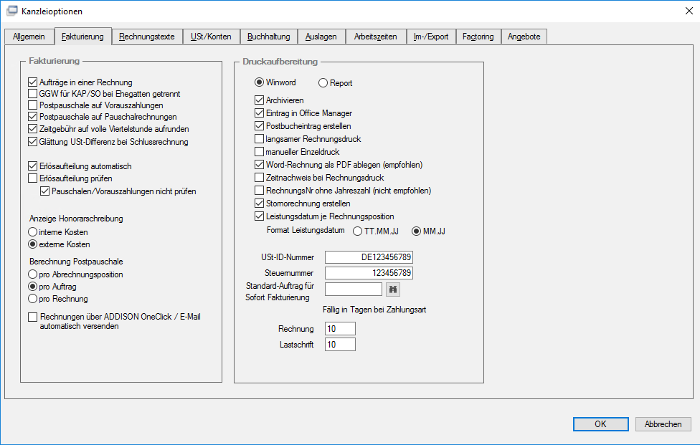Uncheck Leistungsdatum je Rechnungsposition
The image size is (700, 445).
click(x=259, y=216)
